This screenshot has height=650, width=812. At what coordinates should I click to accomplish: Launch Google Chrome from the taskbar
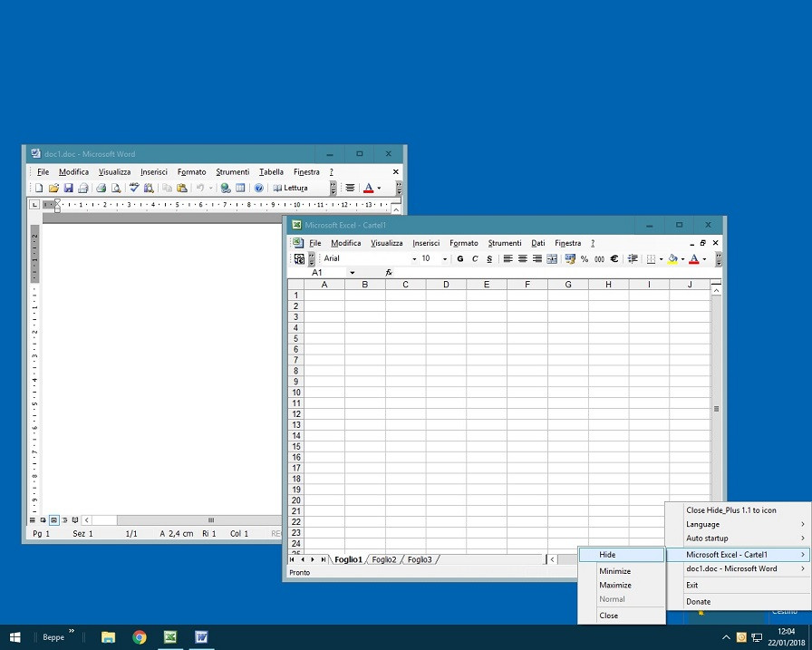(140, 637)
